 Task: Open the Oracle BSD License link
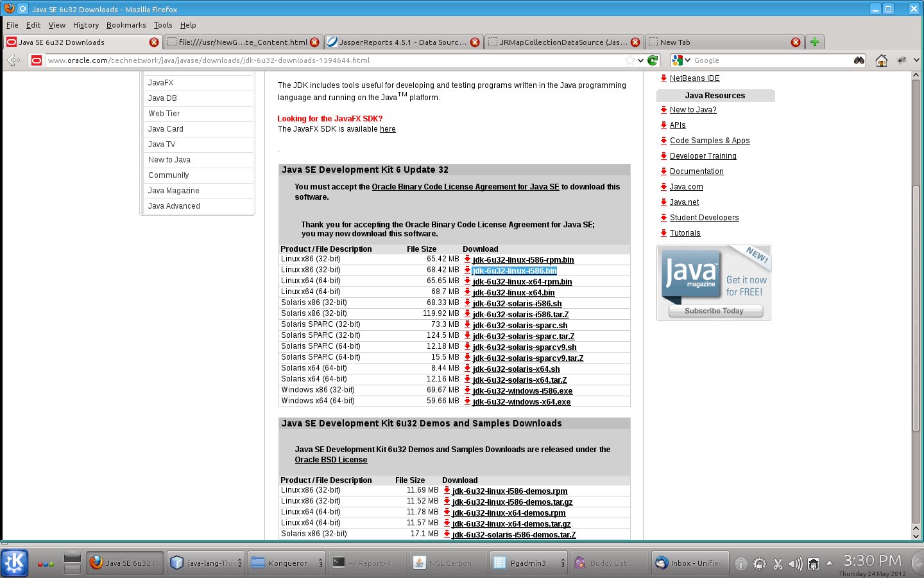tap(330, 460)
